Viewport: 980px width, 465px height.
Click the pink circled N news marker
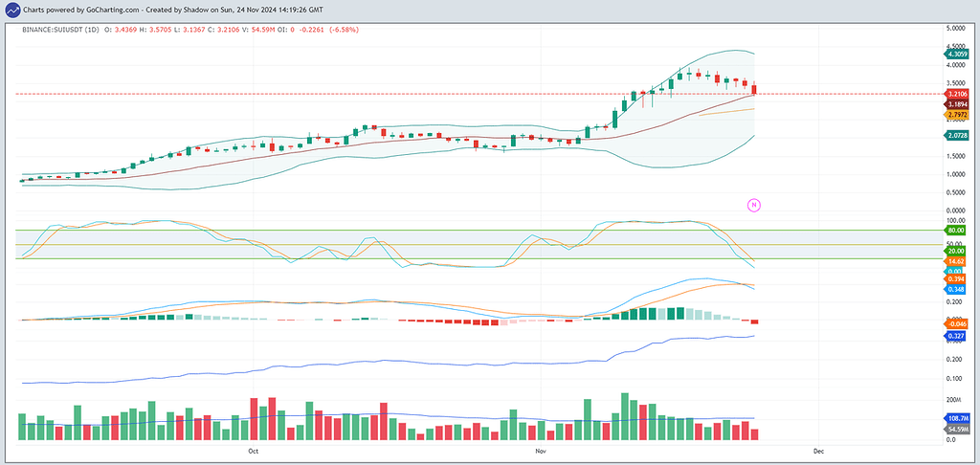753,205
